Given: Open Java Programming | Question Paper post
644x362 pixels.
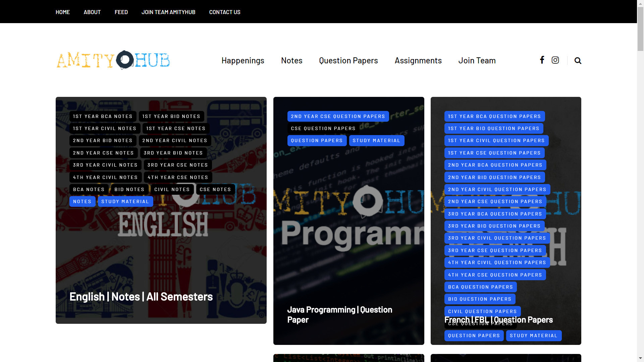Looking at the screenshot, I should [339, 314].
